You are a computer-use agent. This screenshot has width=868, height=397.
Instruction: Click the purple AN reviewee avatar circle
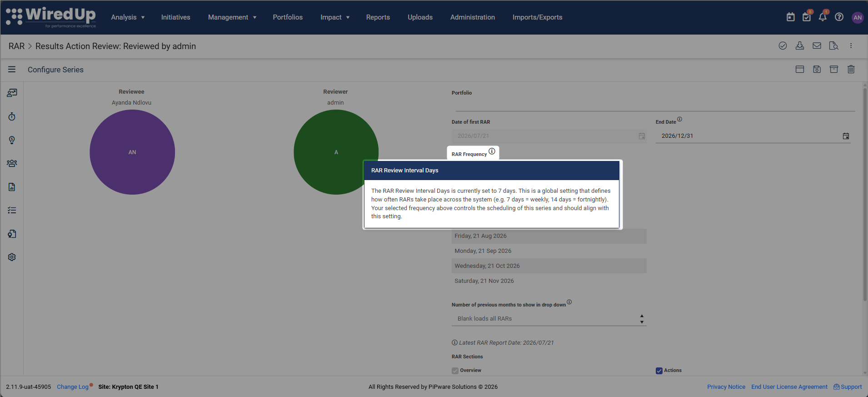point(132,152)
